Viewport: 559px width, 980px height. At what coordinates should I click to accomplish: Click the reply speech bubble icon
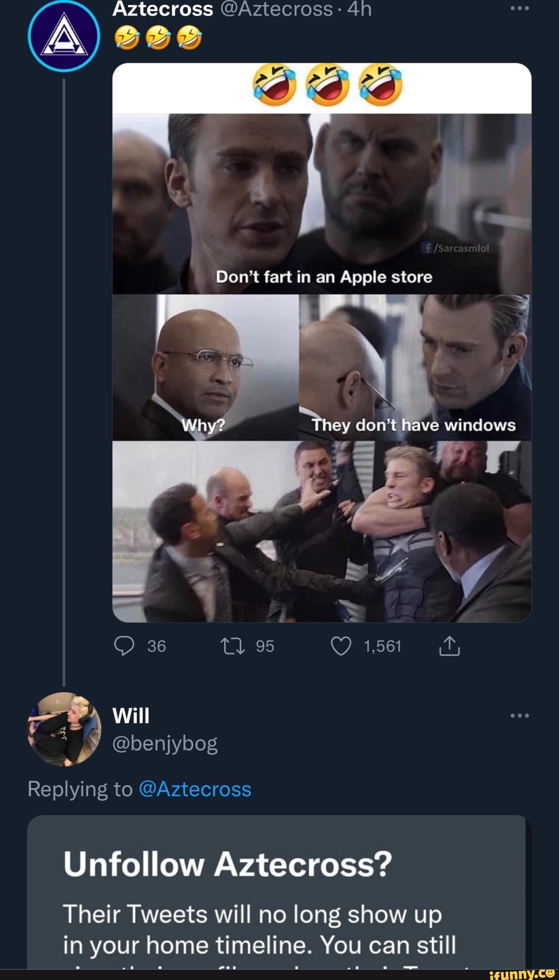pos(124,646)
